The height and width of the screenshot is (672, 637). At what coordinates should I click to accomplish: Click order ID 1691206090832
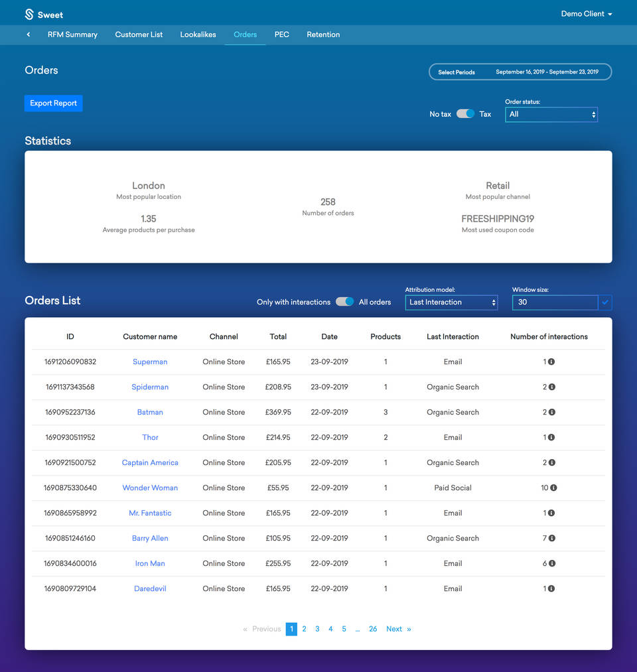[x=70, y=362]
